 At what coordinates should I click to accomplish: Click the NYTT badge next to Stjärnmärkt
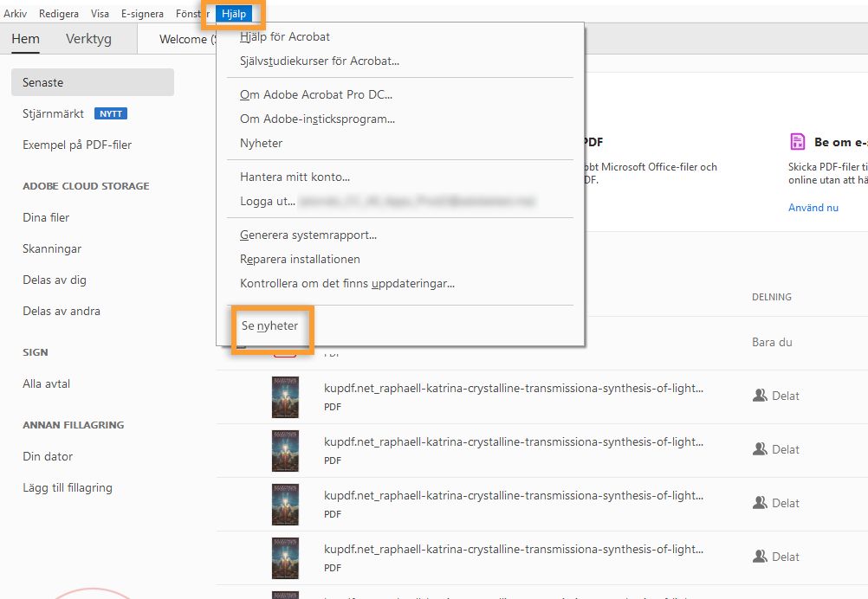tap(111, 113)
